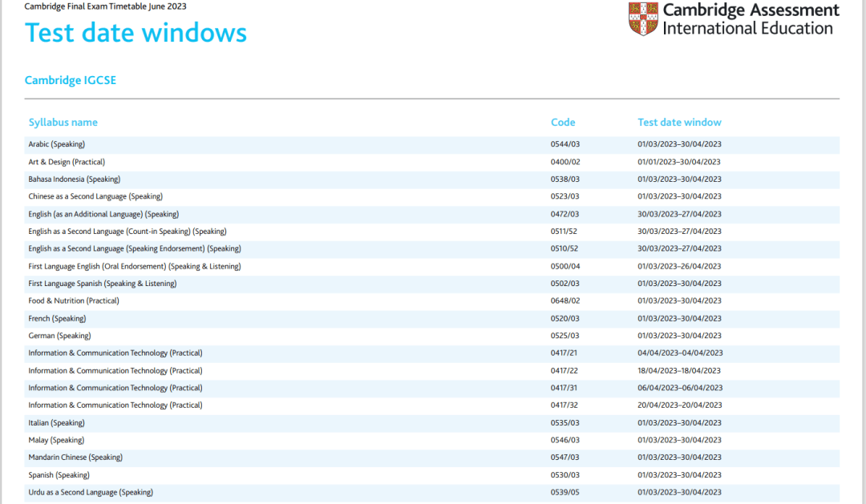Click the 'Test date windows' page title
This screenshot has width=866, height=504.
[x=136, y=33]
